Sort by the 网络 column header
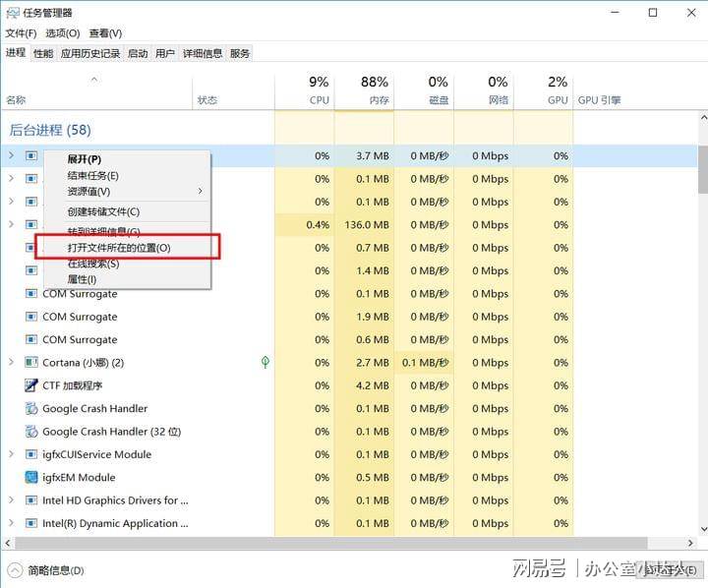The height and width of the screenshot is (588, 708). tap(483, 90)
